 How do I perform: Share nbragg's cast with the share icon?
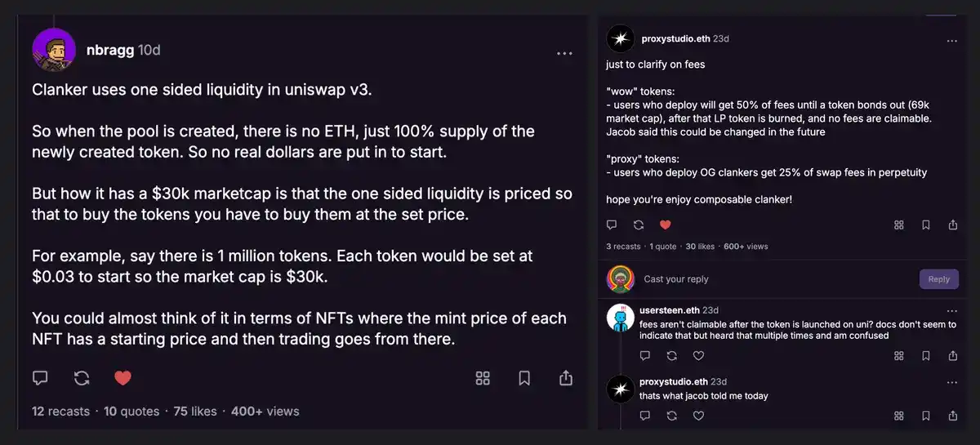coord(565,378)
